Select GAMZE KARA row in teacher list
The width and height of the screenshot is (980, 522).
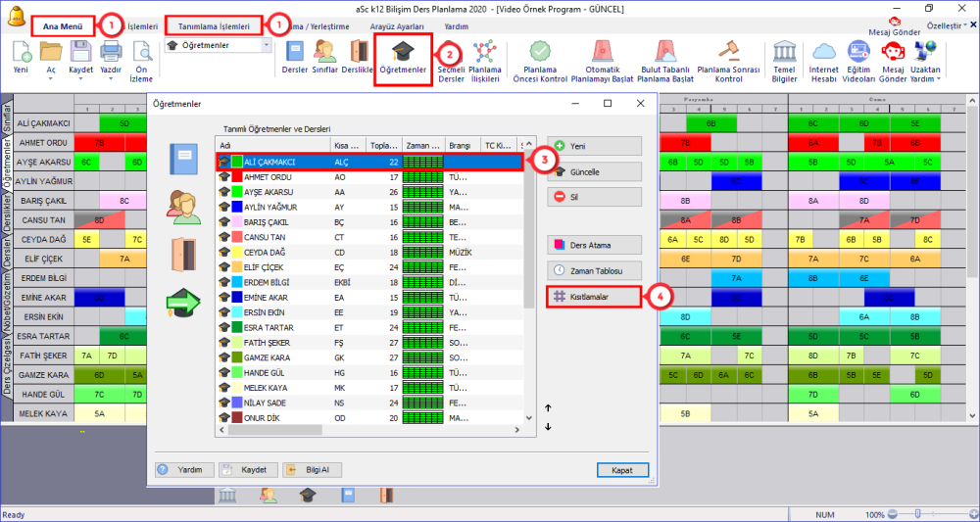tap(370, 357)
